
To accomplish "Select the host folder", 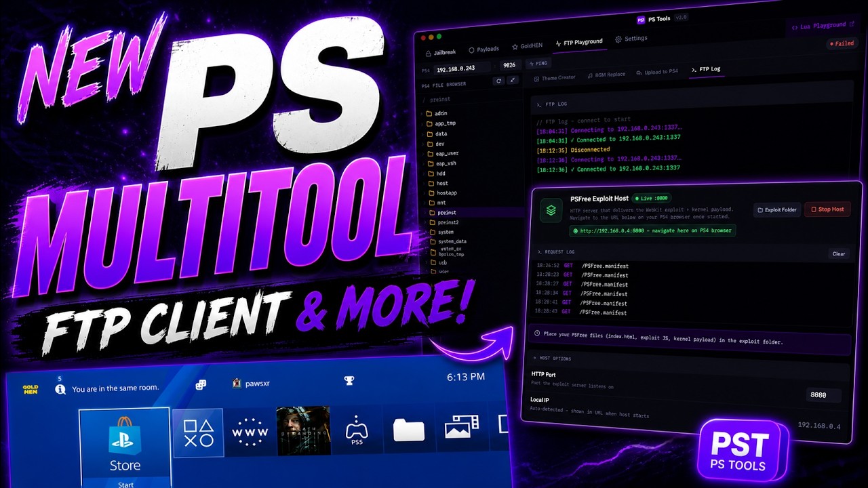I will point(437,183).
